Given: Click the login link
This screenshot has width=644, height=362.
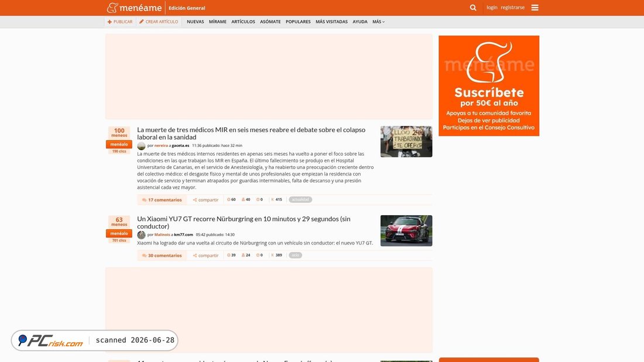Looking at the screenshot, I should coord(492,8).
